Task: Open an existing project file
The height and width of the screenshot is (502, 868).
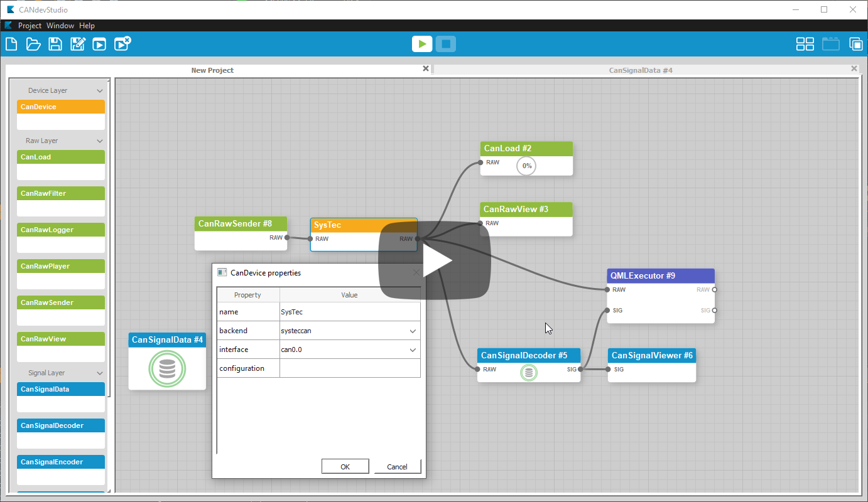Action: [x=33, y=44]
